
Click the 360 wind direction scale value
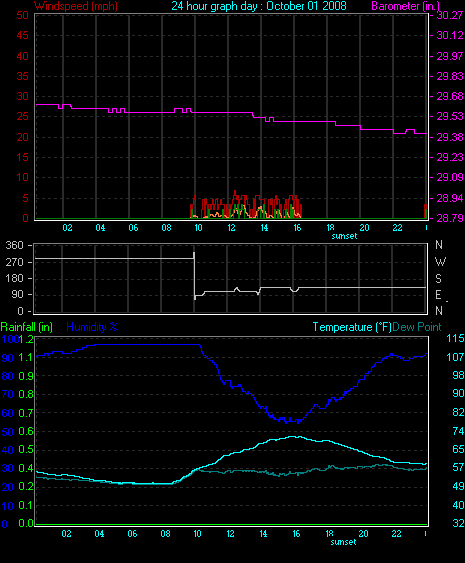(14, 246)
